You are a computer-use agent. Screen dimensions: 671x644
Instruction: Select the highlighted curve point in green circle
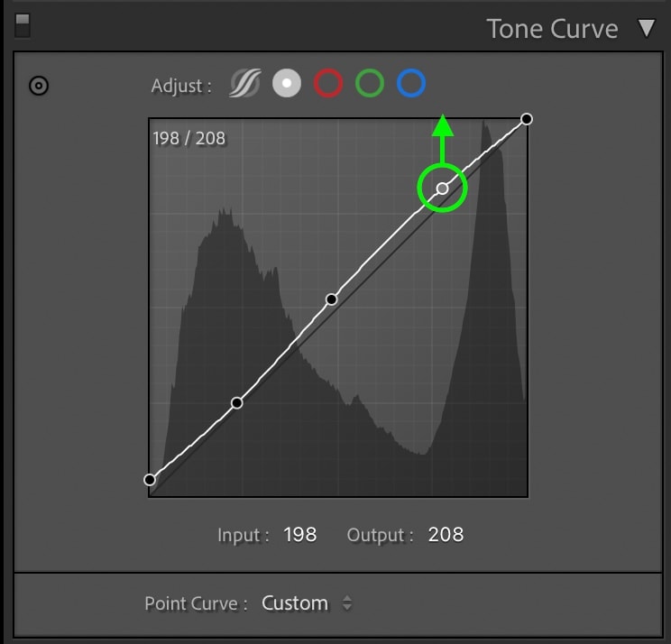coord(442,189)
